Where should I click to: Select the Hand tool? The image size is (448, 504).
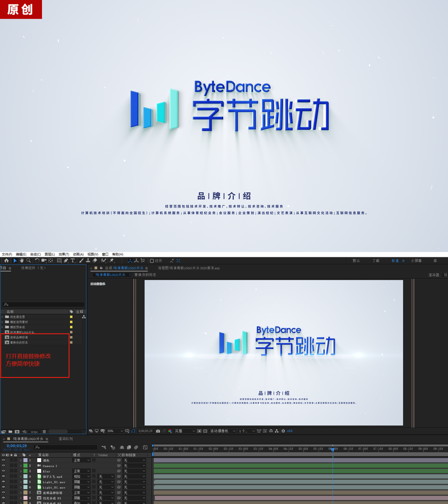pos(22,261)
